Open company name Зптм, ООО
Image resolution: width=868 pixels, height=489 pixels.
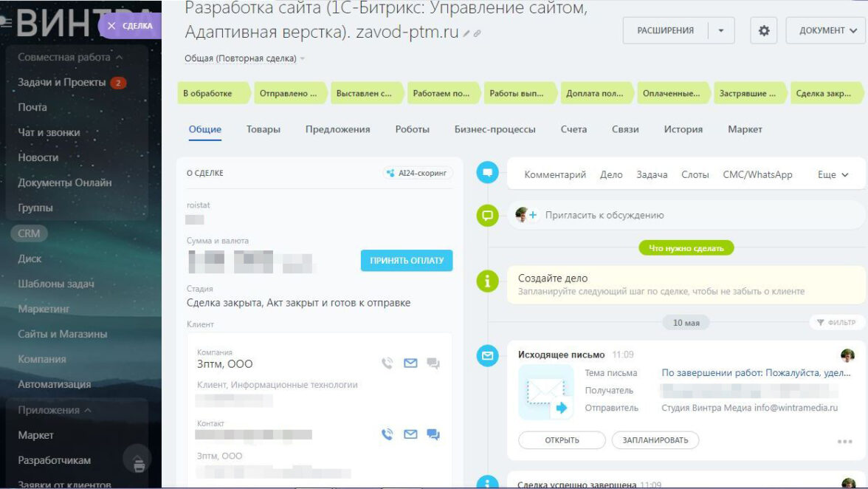point(224,364)
